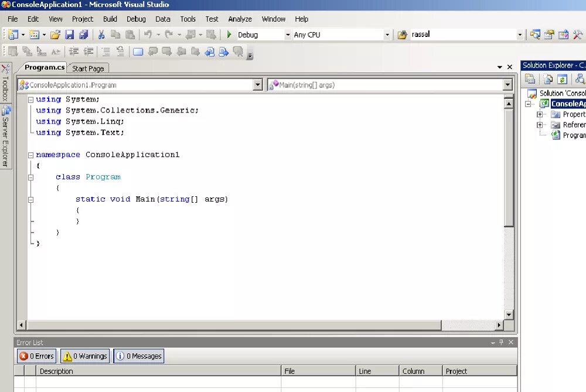Open the Analyze menu

click(240, 19)
